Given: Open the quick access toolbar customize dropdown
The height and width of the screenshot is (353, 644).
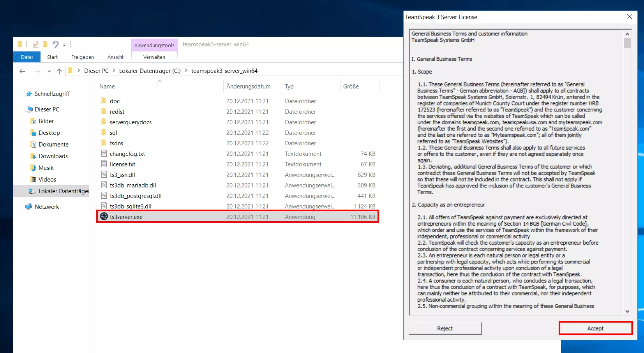Looking at the screenshot, I should coord(64,45).
